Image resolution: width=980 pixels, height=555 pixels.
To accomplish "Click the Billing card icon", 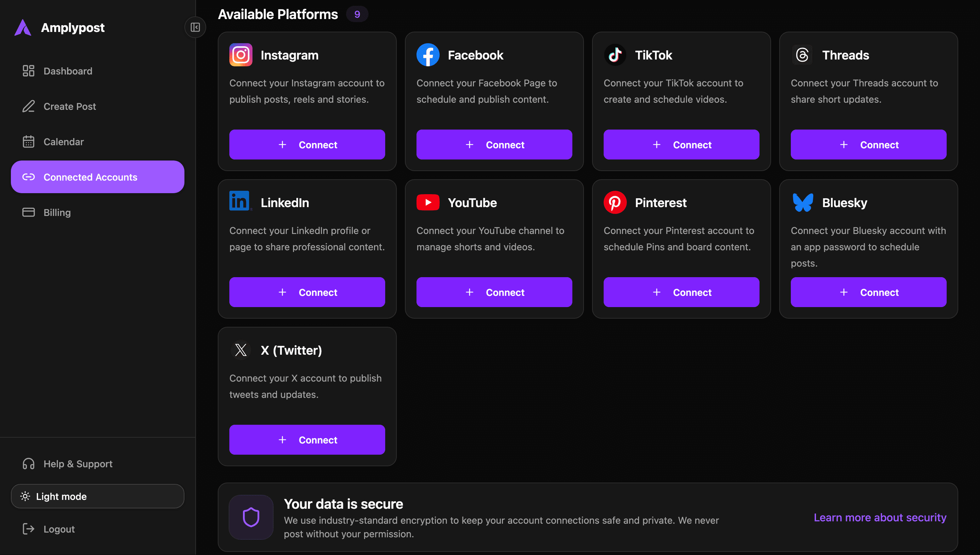I will point(28,212).
